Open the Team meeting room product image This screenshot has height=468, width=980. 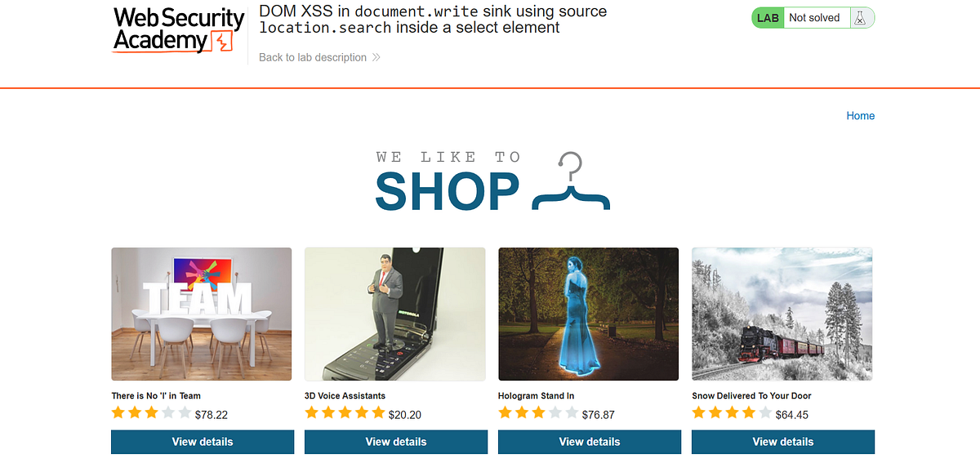(x=202, y=314)
